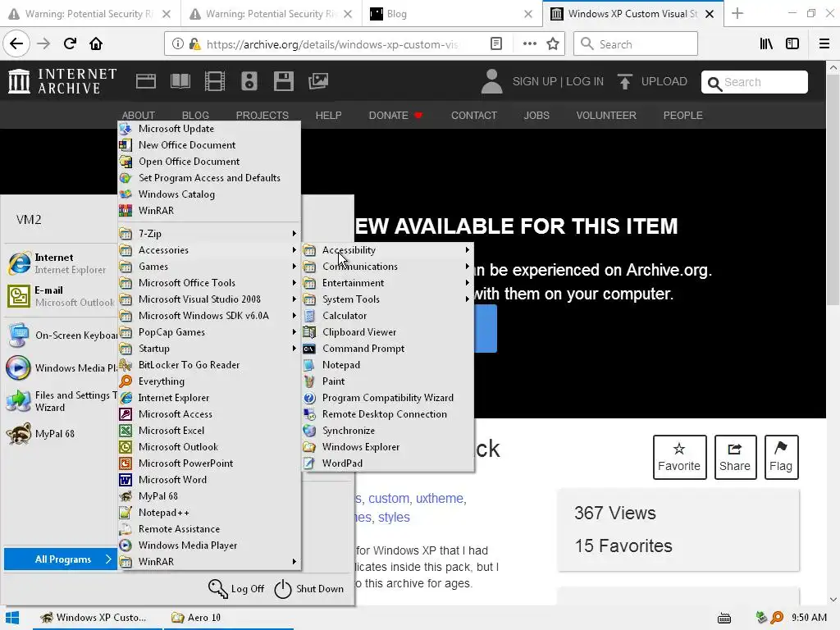Toggle Firefox sidebar view
This screenshot has width=840, height=630.
point(792,44)
